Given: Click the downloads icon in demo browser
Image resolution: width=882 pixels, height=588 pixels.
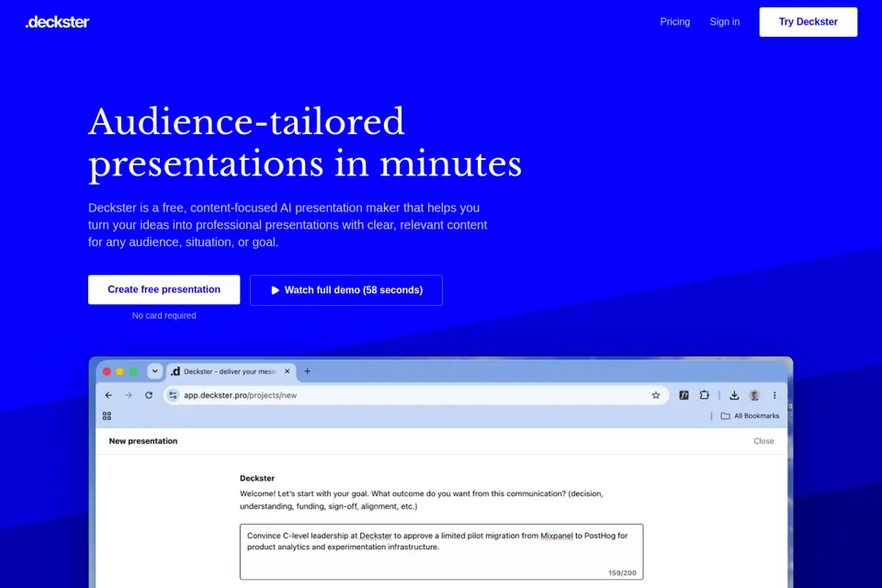Looking at the screenshot, I should point(734,396).
